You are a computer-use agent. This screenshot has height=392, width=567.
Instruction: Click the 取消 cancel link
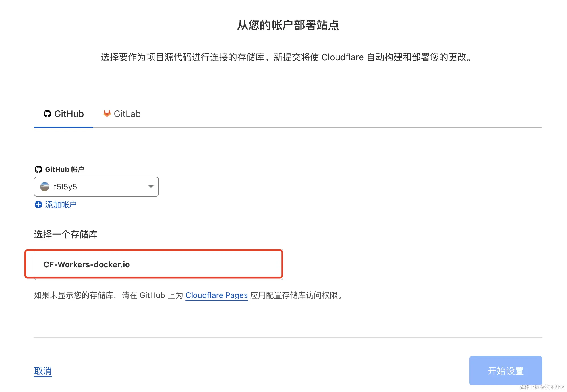point(43,371)
